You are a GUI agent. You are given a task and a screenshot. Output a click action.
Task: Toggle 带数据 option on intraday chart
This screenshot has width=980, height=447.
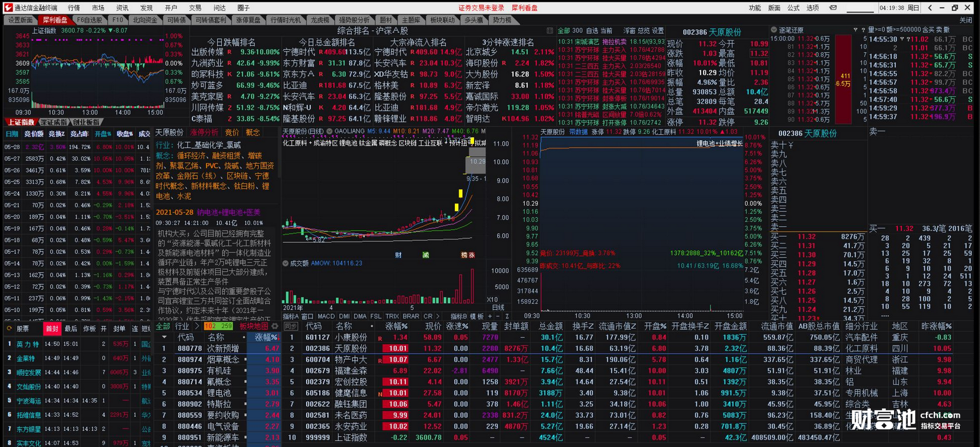click(578, 132)
